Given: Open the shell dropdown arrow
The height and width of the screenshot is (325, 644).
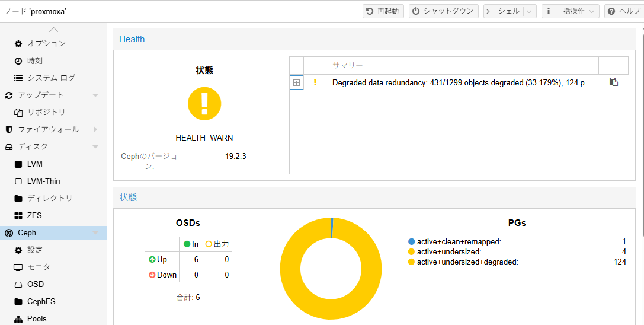Looking at the screenshot, I should (x=530, y=11).
